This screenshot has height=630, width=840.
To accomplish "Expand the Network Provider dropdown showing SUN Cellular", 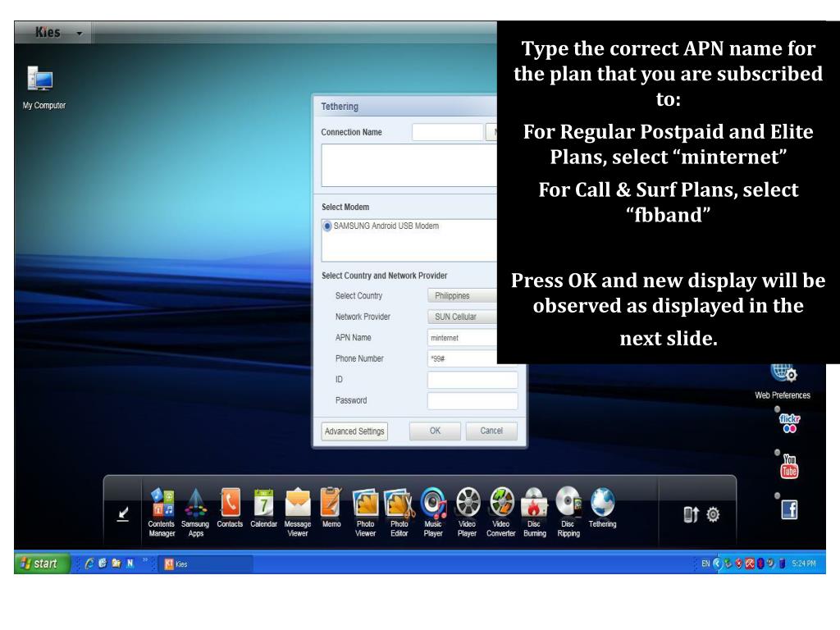I will 462,317.
